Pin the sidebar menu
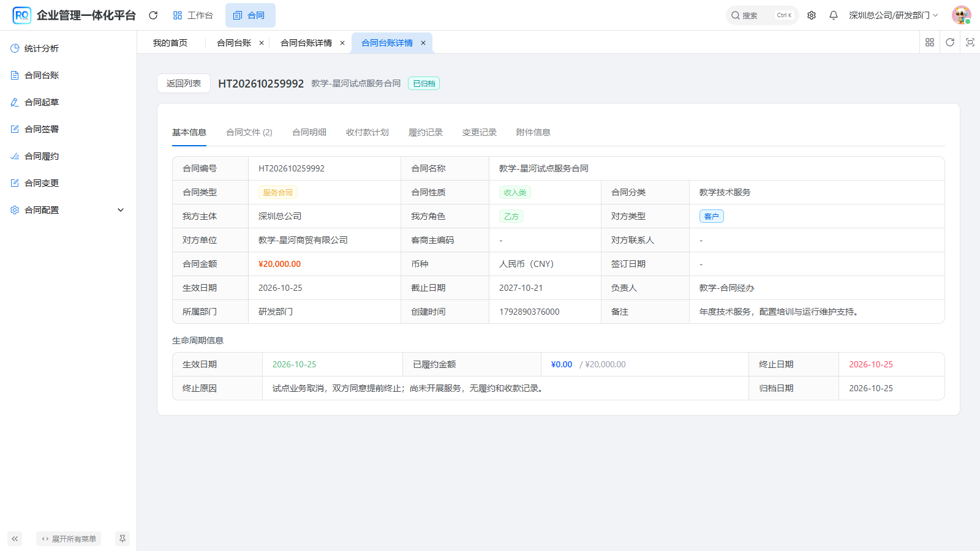This screenshot has width=980, height=551. (123, 539)
